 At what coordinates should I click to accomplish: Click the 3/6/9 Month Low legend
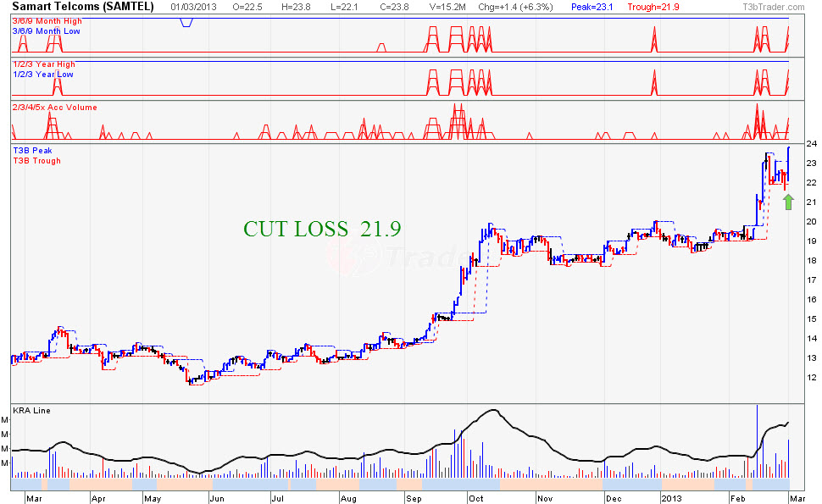[46, 30]
